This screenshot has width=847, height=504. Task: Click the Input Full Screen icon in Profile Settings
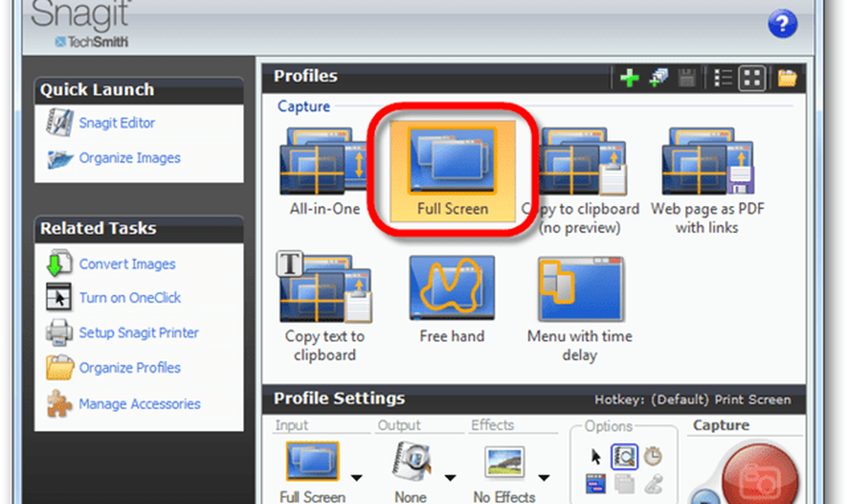pos(313,462)
